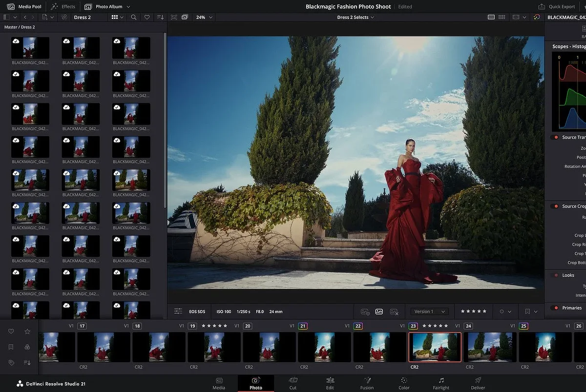Click the color circles filter icon beside the filmstrip

[27, 347]
